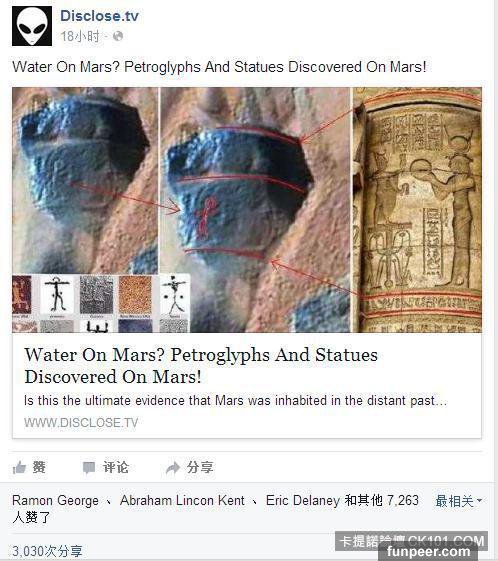Click the thumbs-up like icon
Viewport: 498px width, 561px height.
(x=19, y=467)
